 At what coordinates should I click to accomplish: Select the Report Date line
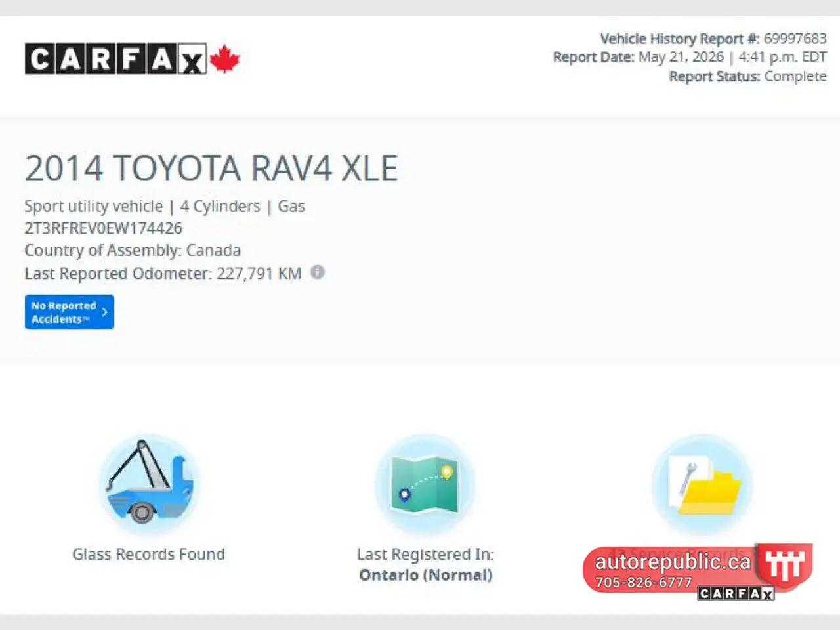tap(690, 57)
